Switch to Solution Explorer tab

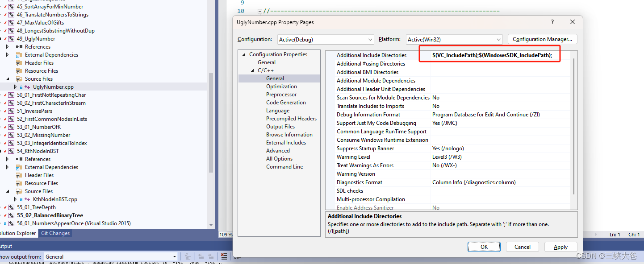(18, 233)
